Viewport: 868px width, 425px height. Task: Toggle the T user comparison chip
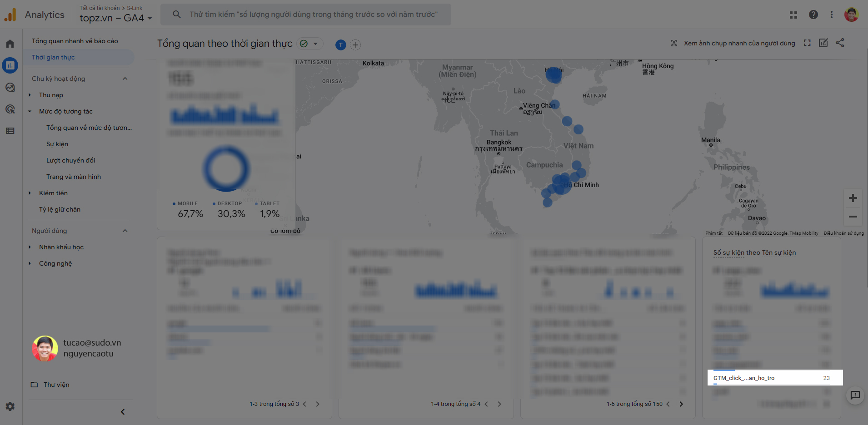(340, 45)
